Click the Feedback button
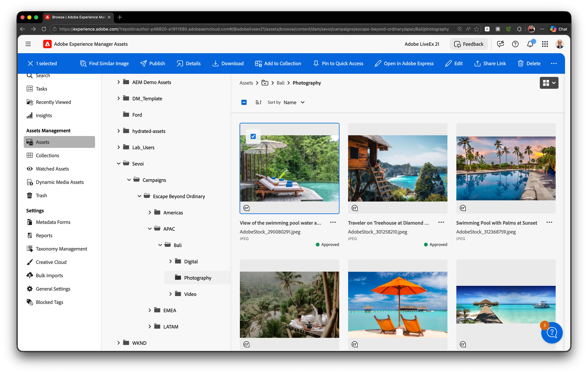Screen dimensions: 588x374 click(469, 44)
